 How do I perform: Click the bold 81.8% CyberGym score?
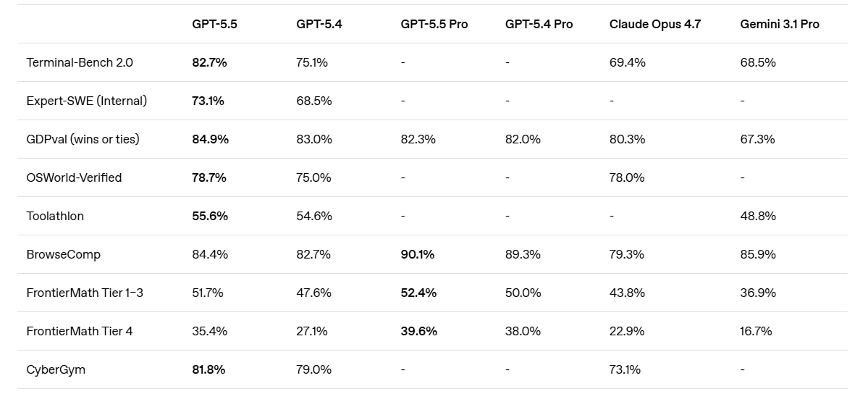pos(208,369)
